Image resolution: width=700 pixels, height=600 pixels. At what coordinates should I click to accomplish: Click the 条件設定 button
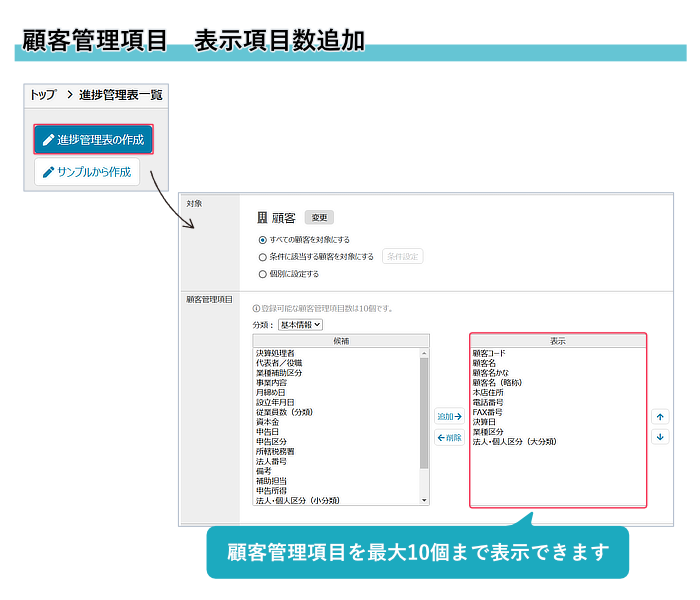coord(403,257)
